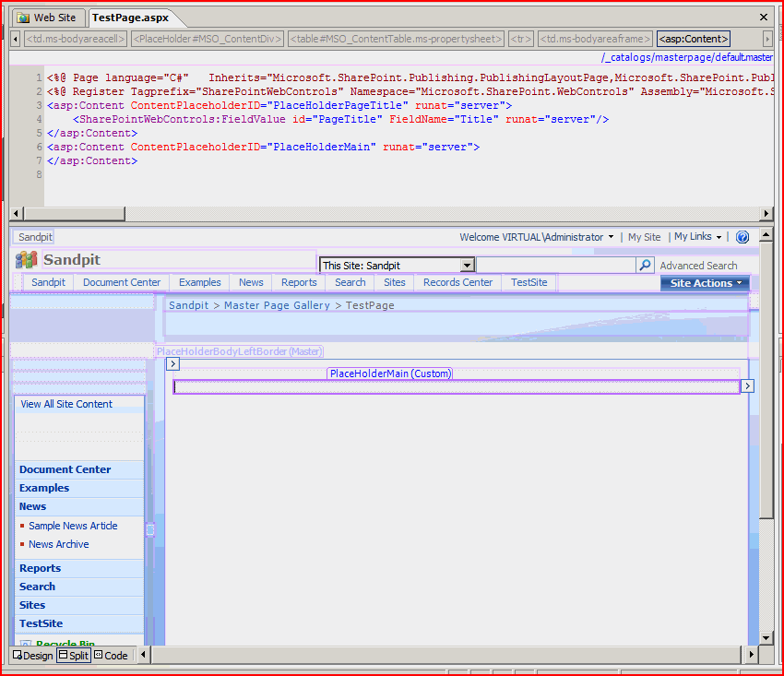
Task: Click the magnifier search go icon
Action: click(x=646, y=266)
